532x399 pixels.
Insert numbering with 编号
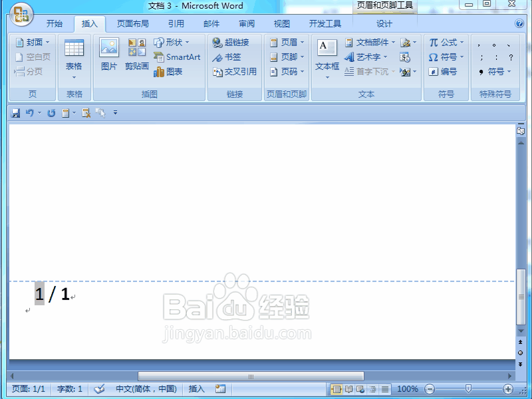pos(443,72)
